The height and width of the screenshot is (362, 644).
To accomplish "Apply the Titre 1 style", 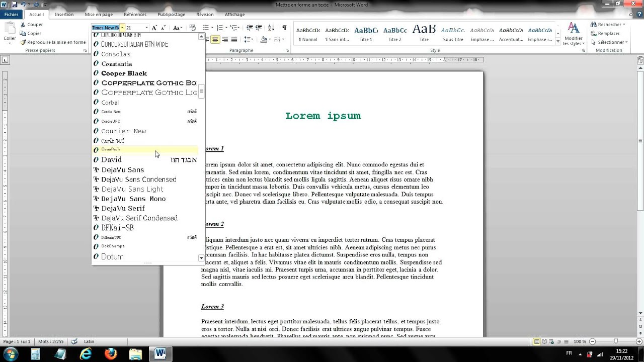I will point(366,34).
